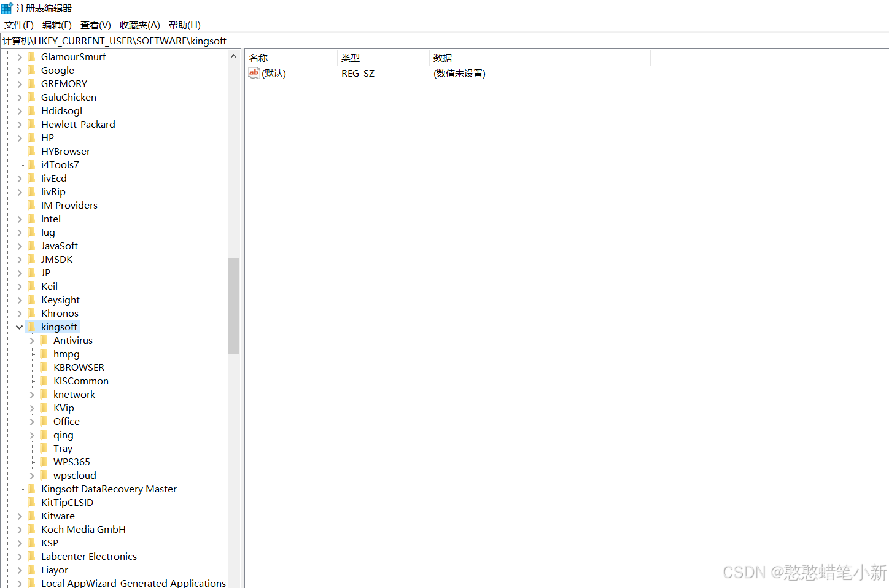Select the Labcenter Electronics key
This screenshot has height=588, width=889.
point(89,557)
